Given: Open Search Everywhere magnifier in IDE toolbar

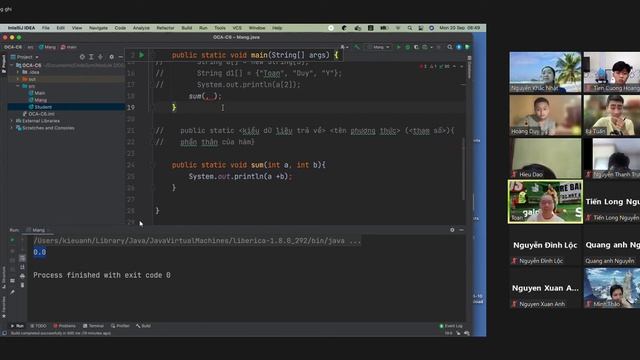Looking at the screenshot, I should [449, 47].
